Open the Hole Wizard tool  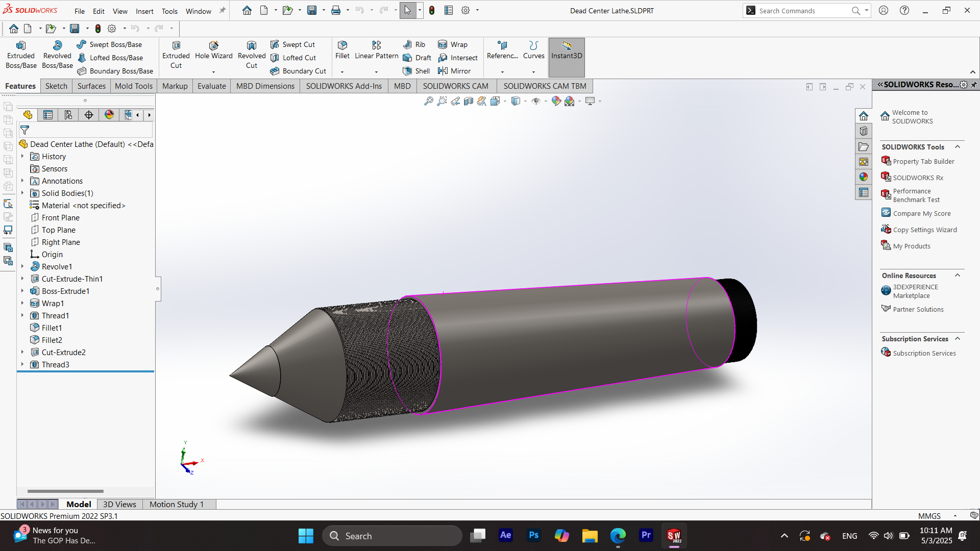[214, 51]
